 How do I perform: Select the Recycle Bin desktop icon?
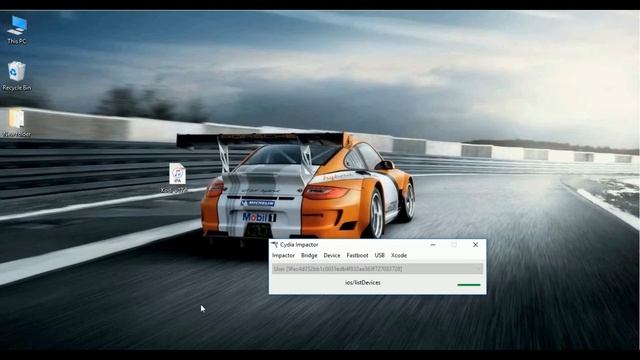tap(16, 76)
